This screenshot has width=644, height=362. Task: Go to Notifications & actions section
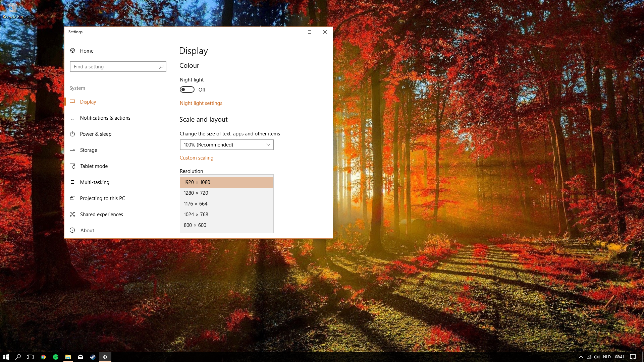pos(105,118)
